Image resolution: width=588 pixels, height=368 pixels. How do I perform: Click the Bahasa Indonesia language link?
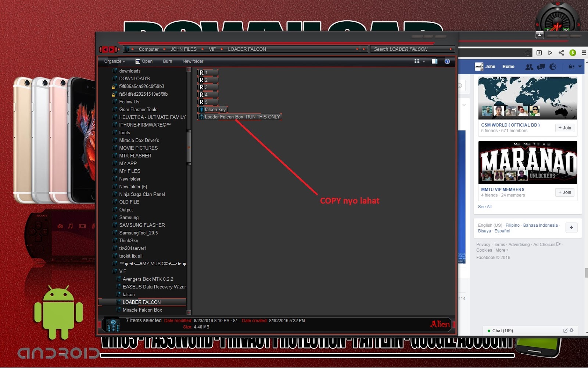pyautogui.click(x=540, y=225)
